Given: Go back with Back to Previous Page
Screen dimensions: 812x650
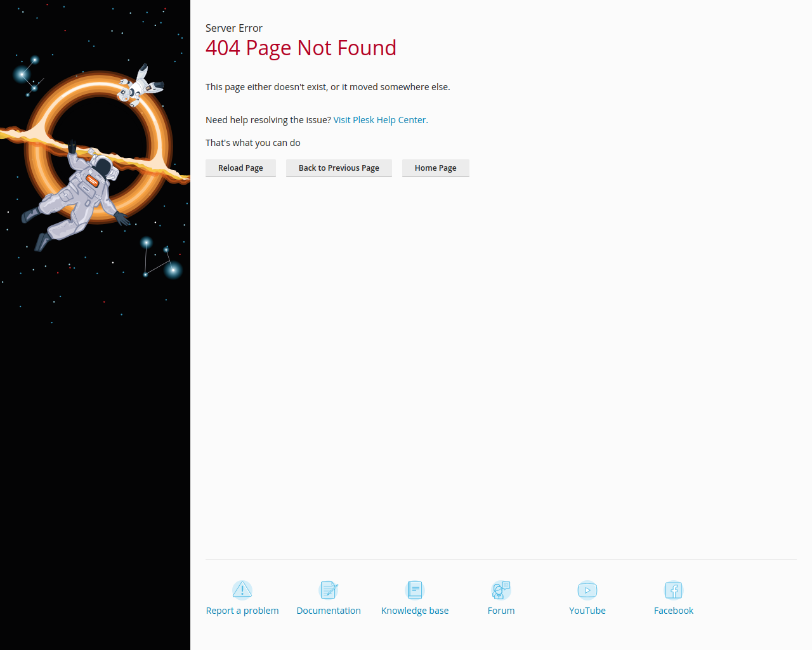Looking at the screenshot, I should click(339, 168).
